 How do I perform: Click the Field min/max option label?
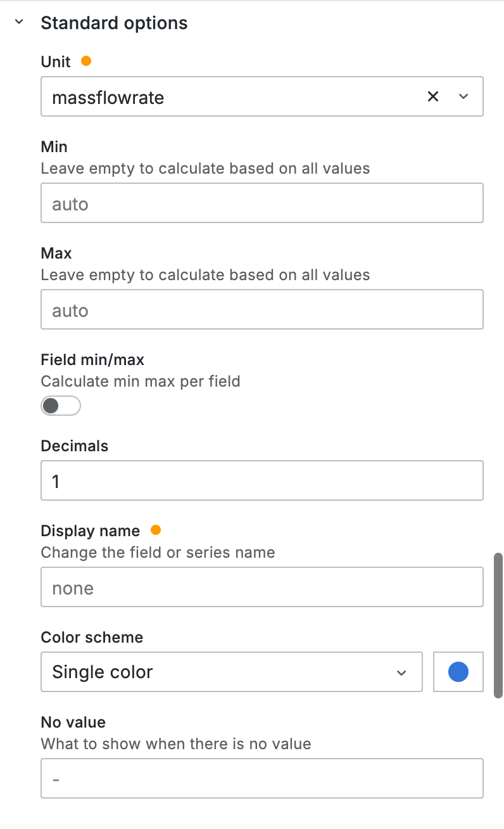(x=92, y=360)
